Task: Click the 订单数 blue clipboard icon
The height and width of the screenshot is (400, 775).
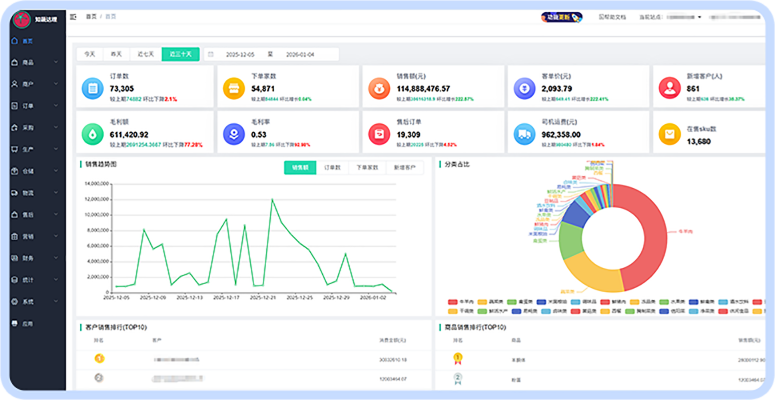Action: [91, 89]
